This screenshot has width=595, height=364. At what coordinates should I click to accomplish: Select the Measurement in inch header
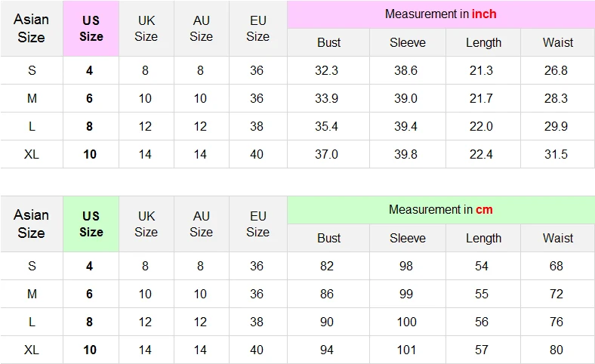440,14
